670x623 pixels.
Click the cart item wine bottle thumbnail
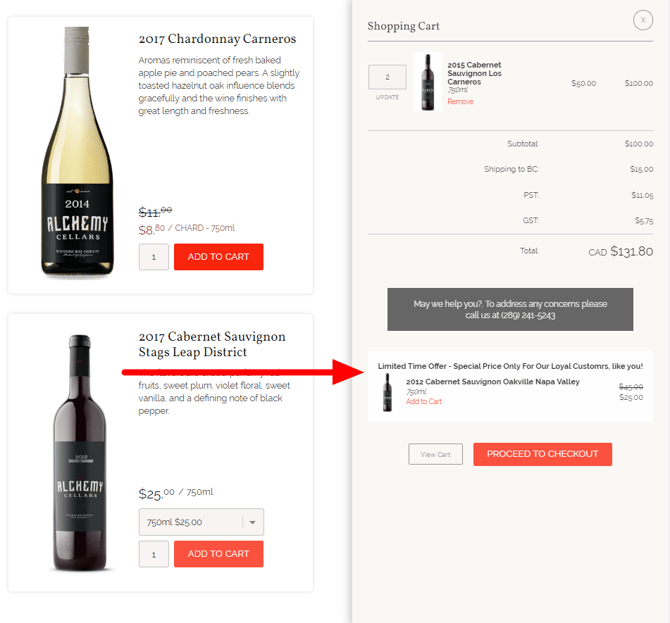point(428,82)
